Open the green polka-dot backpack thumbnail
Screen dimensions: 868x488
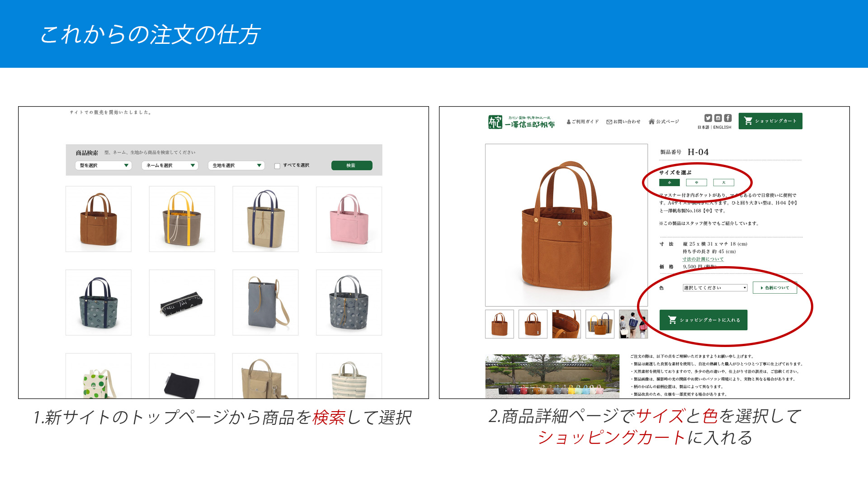pyautogui.click(x=99, y=376)
